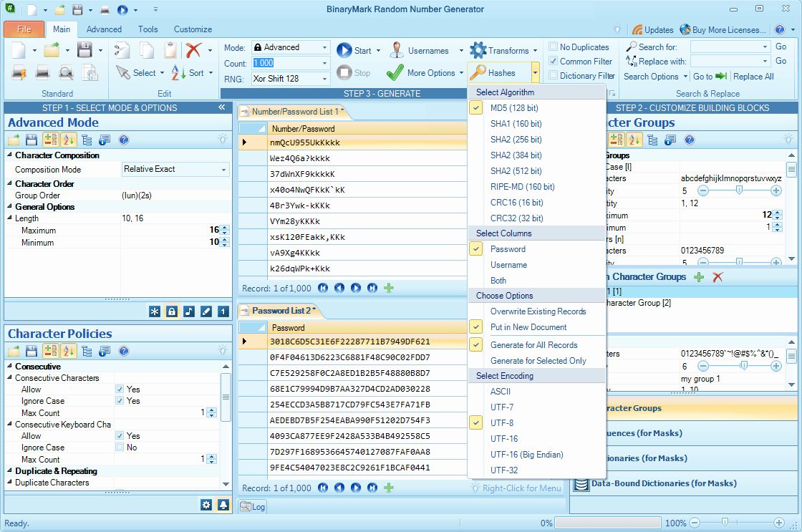The height and width of the screenshot is (532, 802).
Task: Open the Log tab at the bottom
Action: tap(253, 506)
